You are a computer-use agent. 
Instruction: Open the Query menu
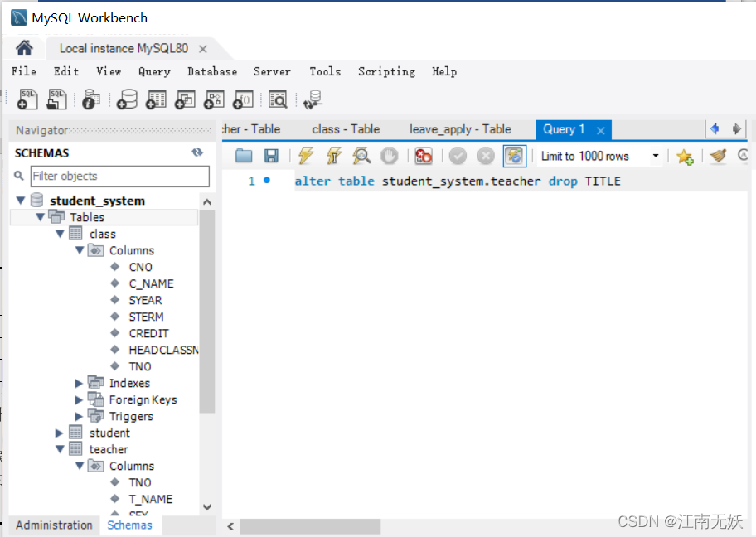(154, 71)
